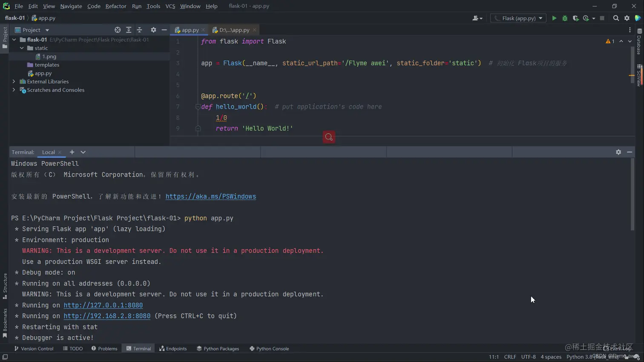Run the Flask app with green play icon
The height and width of the screenshot is (362, 644).
[554, 18]
